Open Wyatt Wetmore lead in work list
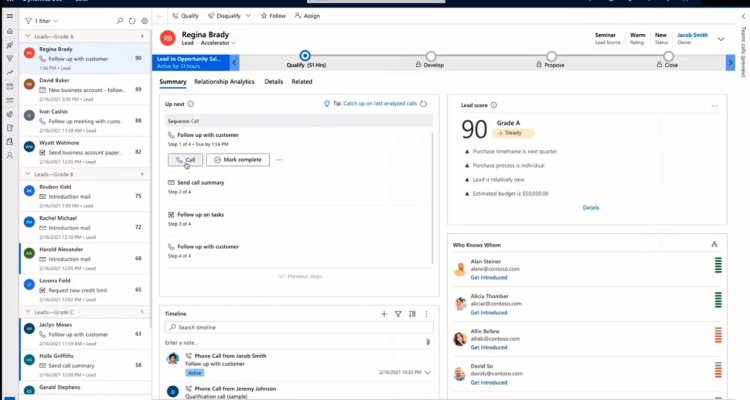 [85, 152]
